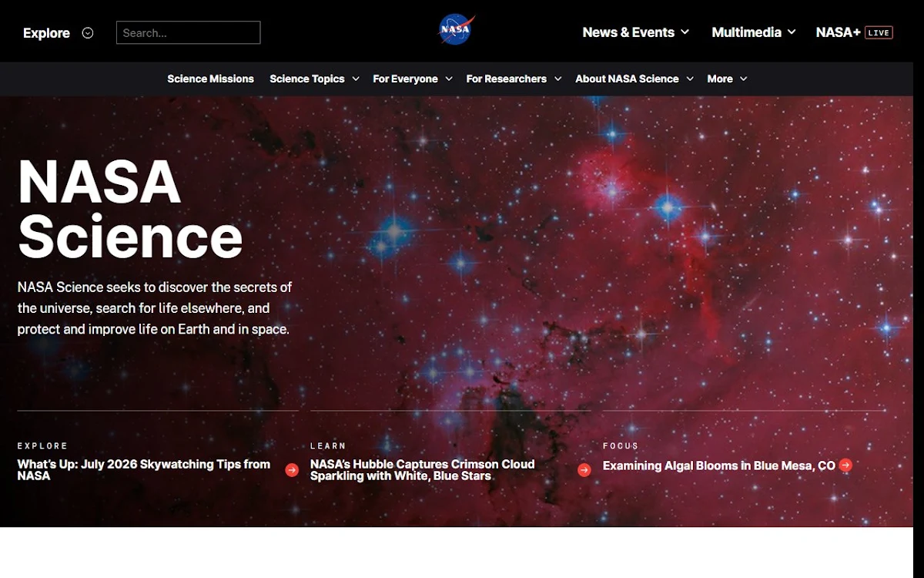Screen dimensions: 924x578
Task: Read NASA's Hubble Captures Crimson Cloud story
Action: 422,470
